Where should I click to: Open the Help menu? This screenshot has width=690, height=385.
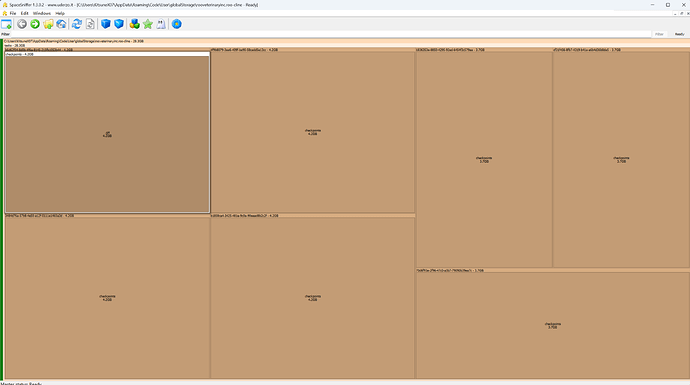click(60, 13)
